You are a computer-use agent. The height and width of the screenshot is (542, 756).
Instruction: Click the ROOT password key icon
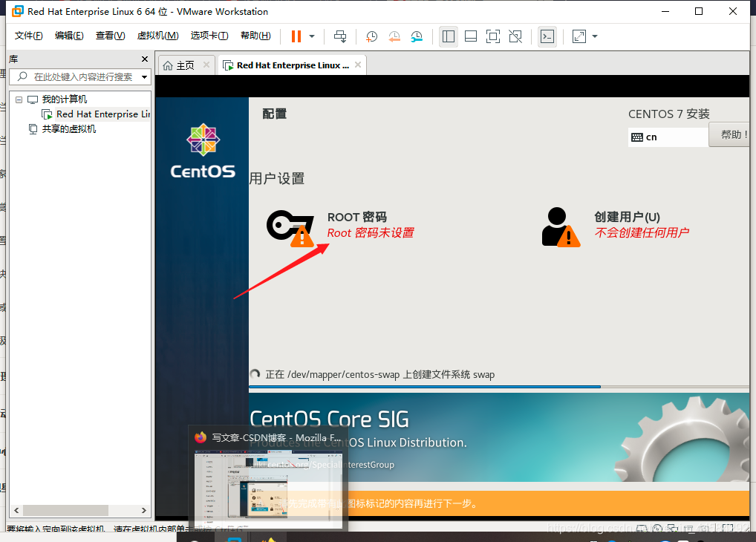(x=290, y=228)
